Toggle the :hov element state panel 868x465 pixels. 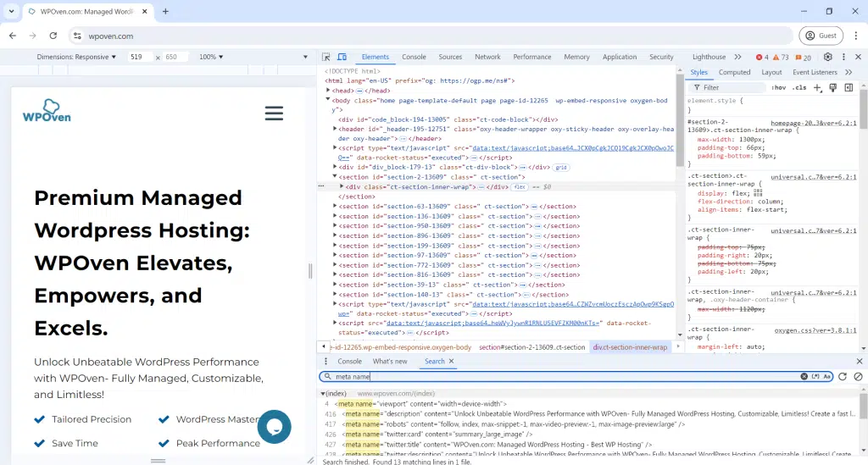pos(778,87)
